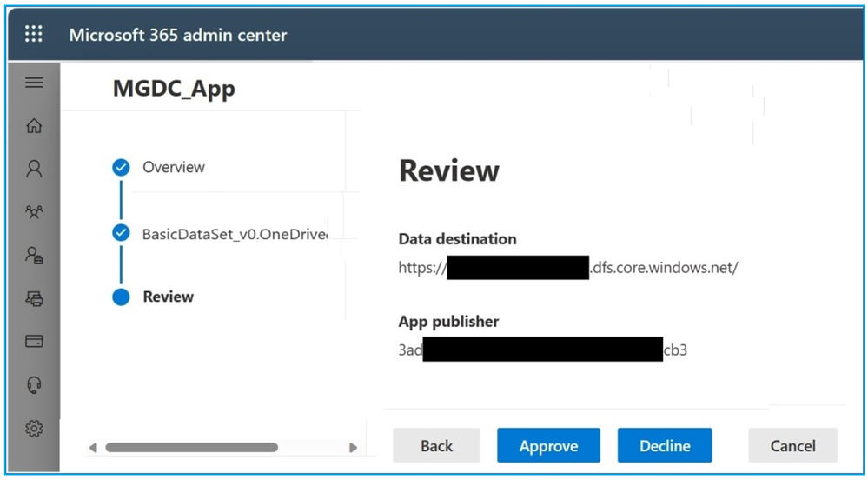Click the App publisher label
The width and height of the screenshot is (868, 480).
pyautogui.click(x=448, y=322)
